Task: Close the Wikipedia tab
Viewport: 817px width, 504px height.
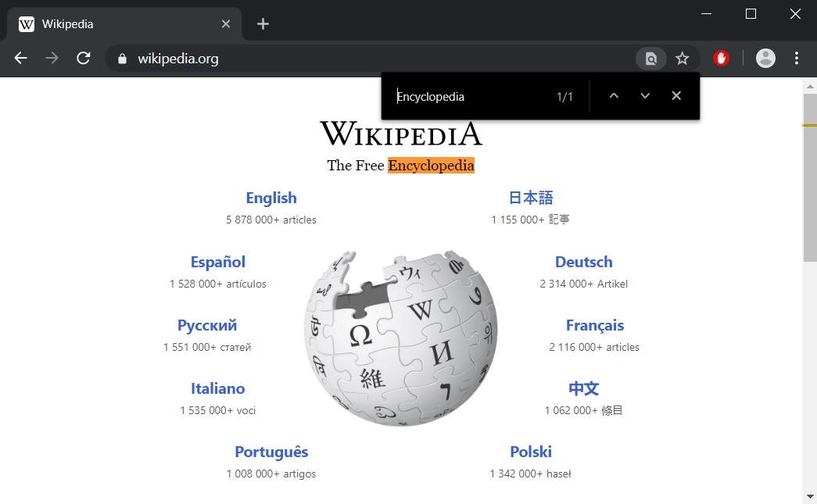Action: point(226,24)
